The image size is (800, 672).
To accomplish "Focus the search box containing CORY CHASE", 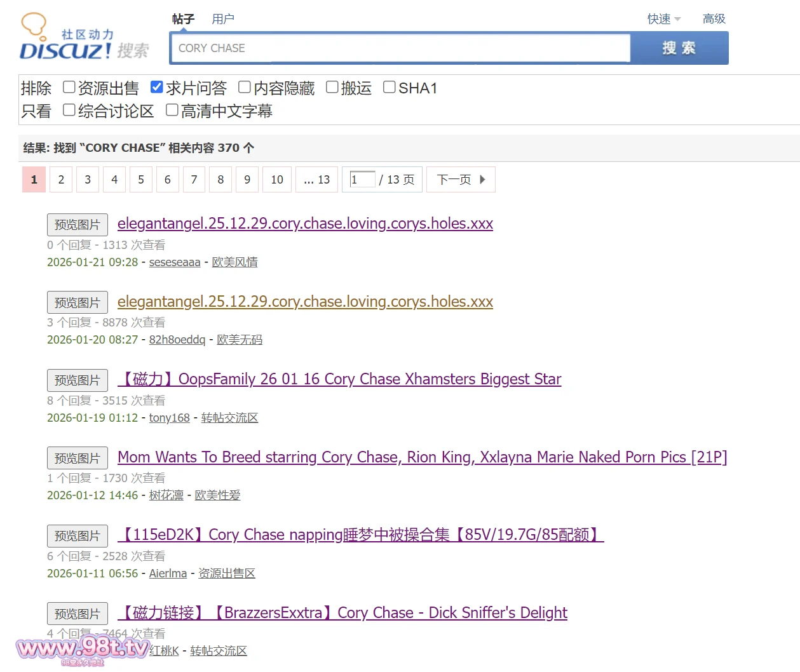I will [x=400, y=48].
